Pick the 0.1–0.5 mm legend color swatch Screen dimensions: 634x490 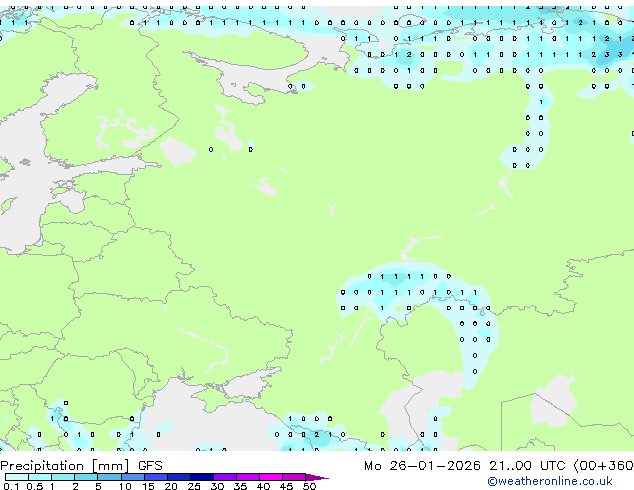[17, 477]
